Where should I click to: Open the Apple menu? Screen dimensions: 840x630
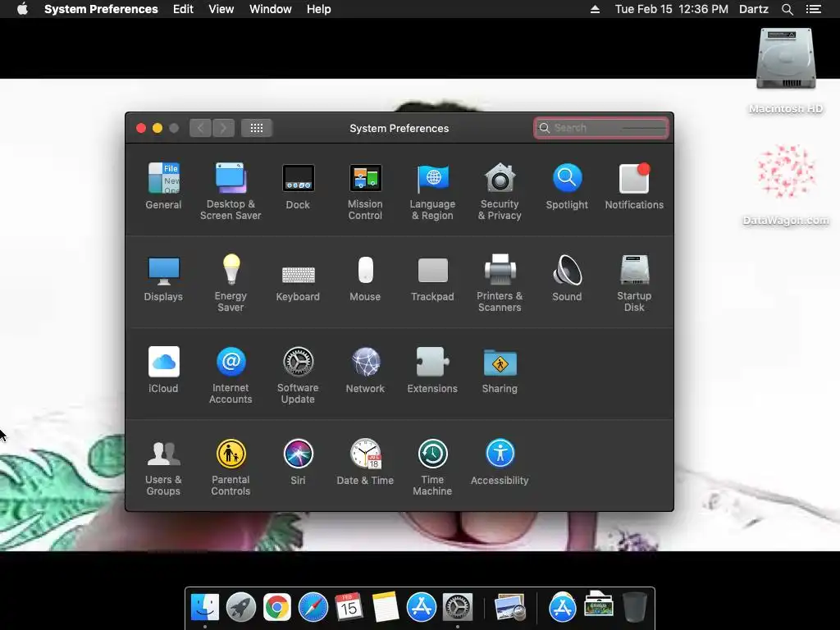click(22, 9)
